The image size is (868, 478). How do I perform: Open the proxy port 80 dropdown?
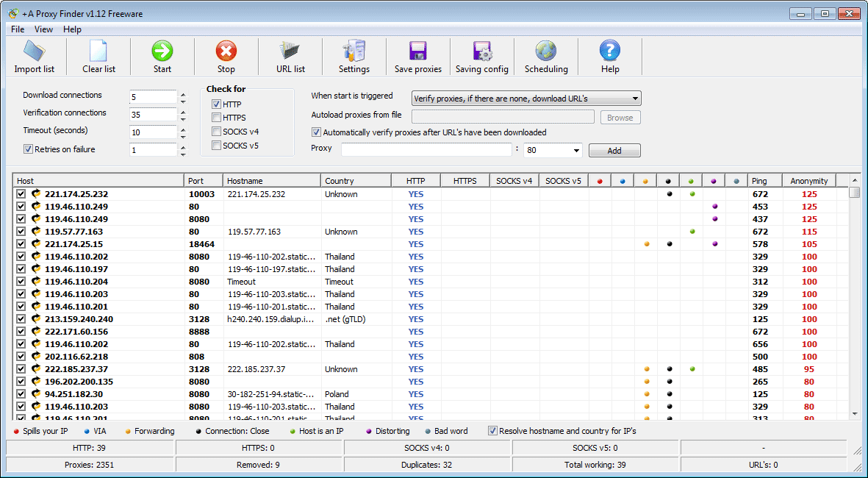(575, 150)
